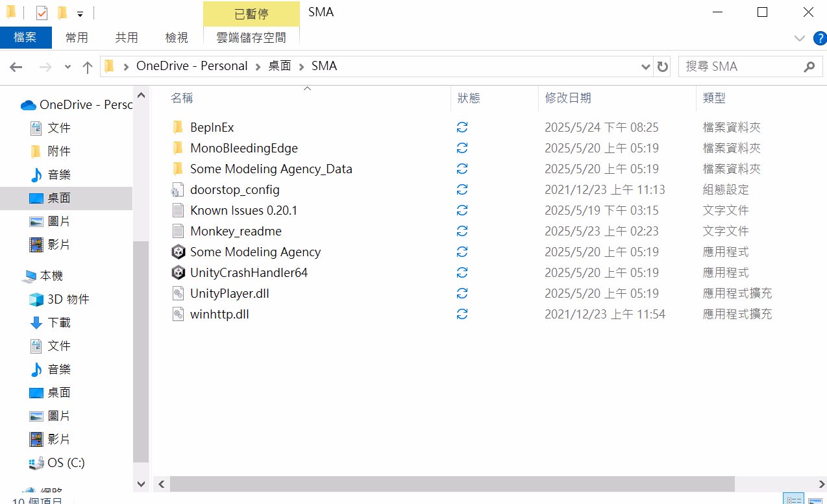This screenshot has width=827, height=504.
Task: Open the recent locations dropdown arrow
Action: 68,67
